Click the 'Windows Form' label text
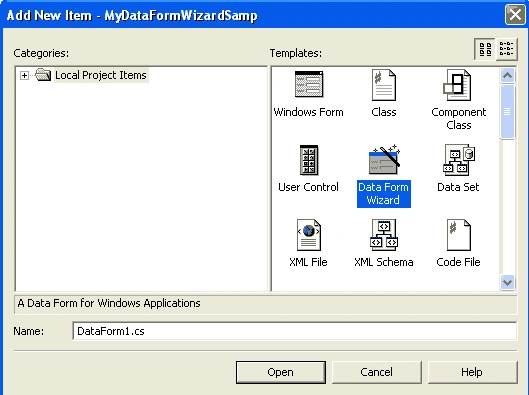Screen dimensions: 529x395 coord(309,112)
